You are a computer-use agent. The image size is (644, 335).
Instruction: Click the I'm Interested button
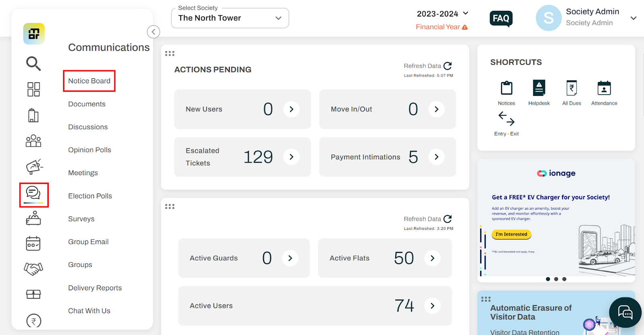pyautogui.click(x=512, y=234)
